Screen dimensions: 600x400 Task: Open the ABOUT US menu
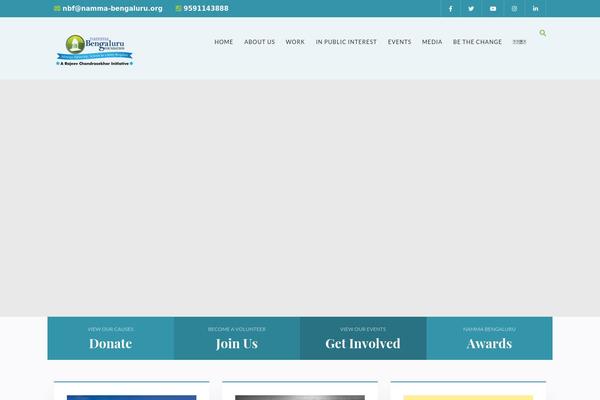tap(259, 42)
